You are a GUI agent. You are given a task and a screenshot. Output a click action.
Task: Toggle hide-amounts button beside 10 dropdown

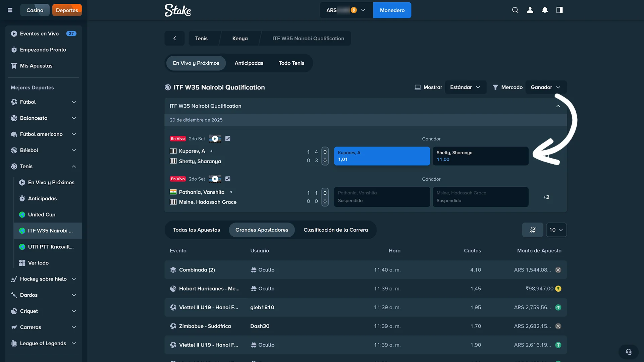532,230
